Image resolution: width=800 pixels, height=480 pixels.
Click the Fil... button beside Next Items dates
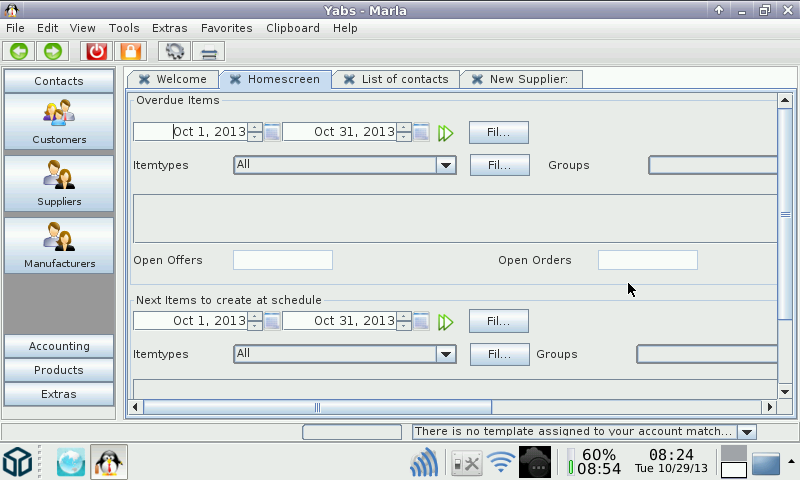[498, 321]
